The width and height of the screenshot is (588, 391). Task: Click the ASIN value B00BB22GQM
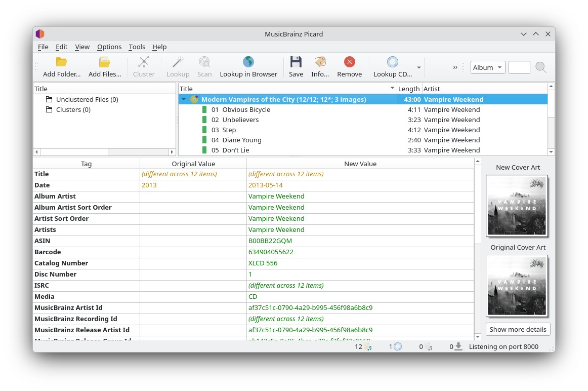(x=270, y=241)
